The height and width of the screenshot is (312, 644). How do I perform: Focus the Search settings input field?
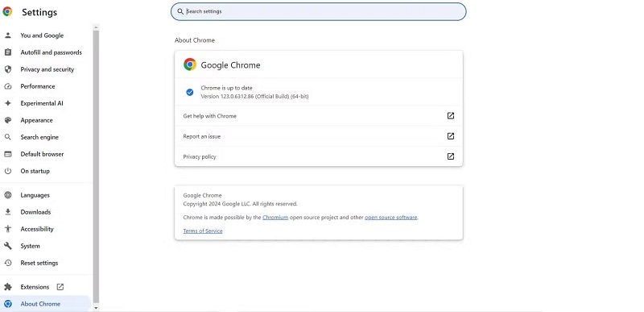click(x=318, y=11)
